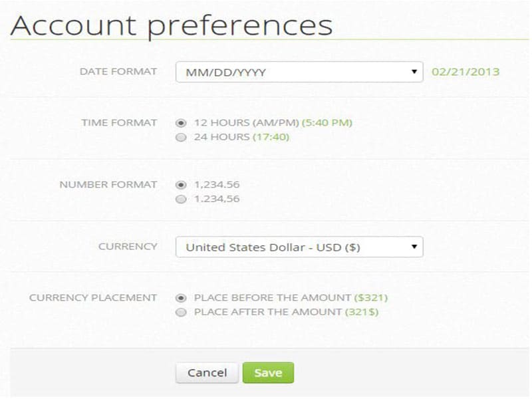Click the Currency Placement label
Screen dimensions: 532x399
[x=93, y=297]
